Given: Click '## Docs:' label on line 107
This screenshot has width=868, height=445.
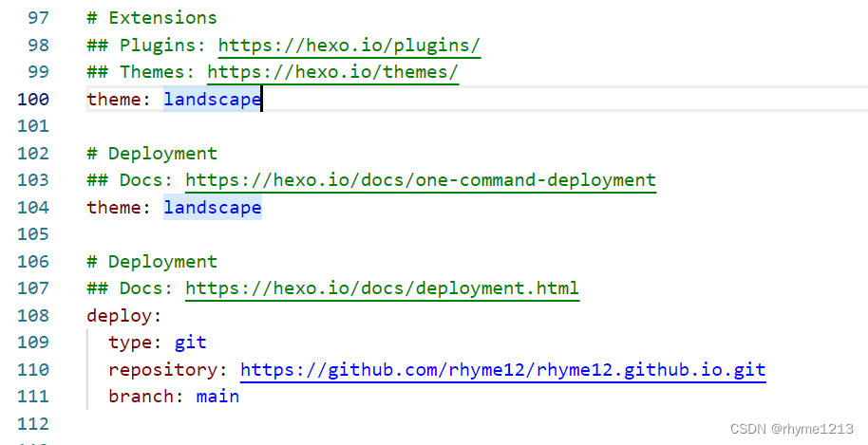Looking at the screenshot, I should (130, 289).
